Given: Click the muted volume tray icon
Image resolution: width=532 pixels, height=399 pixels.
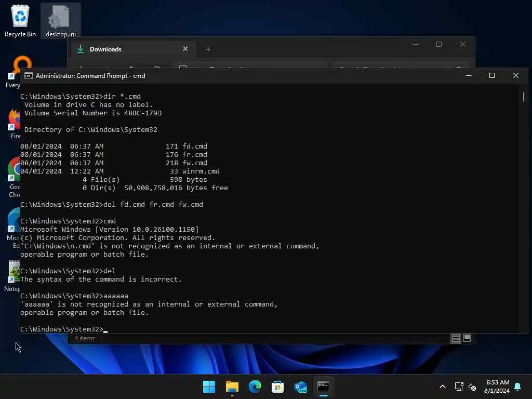Looking at the screenshot, I should tap(472, 387).
